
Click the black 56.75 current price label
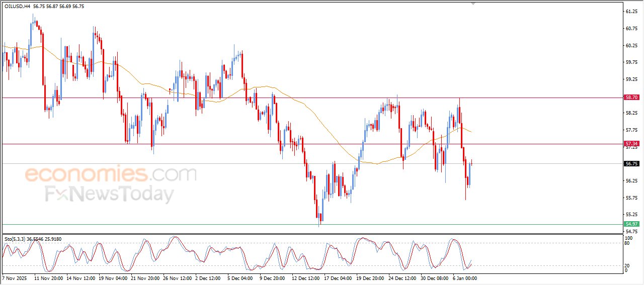point(631,164)
